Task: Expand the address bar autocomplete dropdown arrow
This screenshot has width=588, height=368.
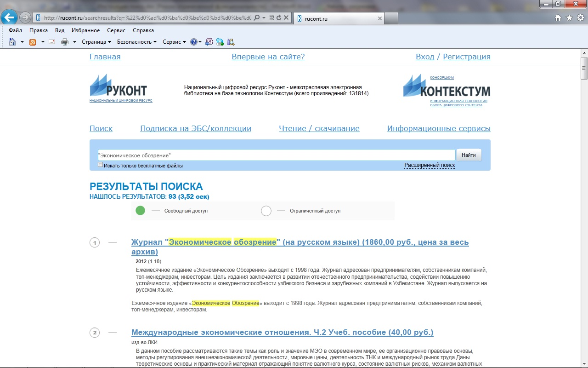Action: (x=264, y=18)
